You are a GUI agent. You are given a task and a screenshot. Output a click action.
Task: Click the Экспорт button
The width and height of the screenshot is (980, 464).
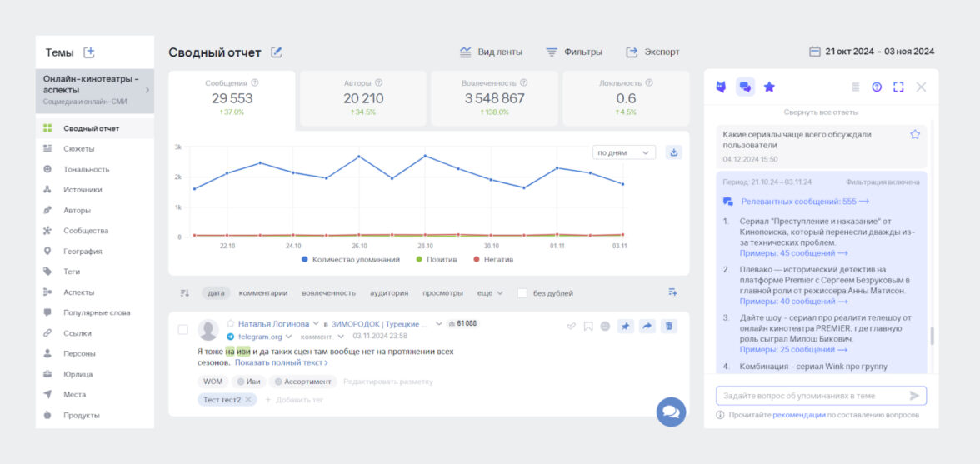coord(652,52)
